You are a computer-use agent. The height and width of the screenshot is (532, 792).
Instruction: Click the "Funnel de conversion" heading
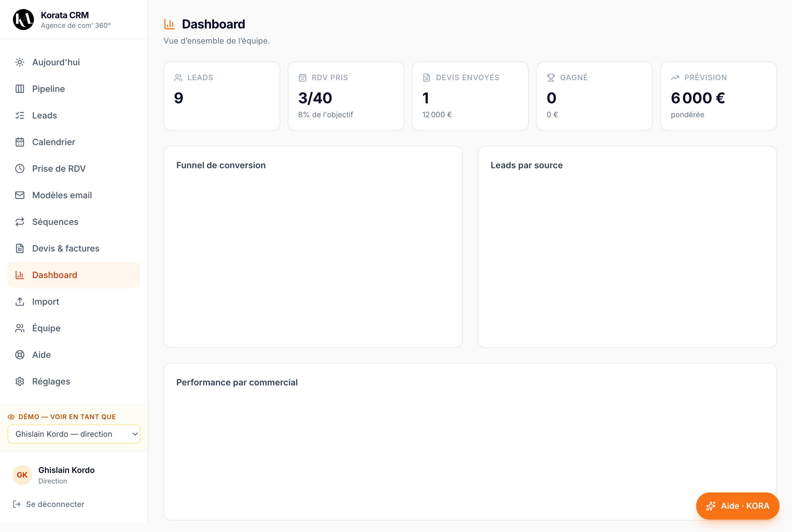point(221,165)
